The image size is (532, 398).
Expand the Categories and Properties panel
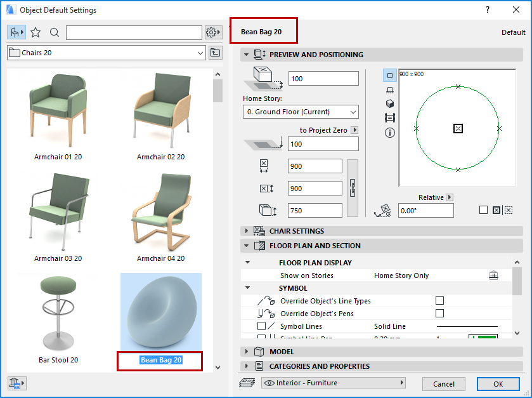tap(247, 366)
